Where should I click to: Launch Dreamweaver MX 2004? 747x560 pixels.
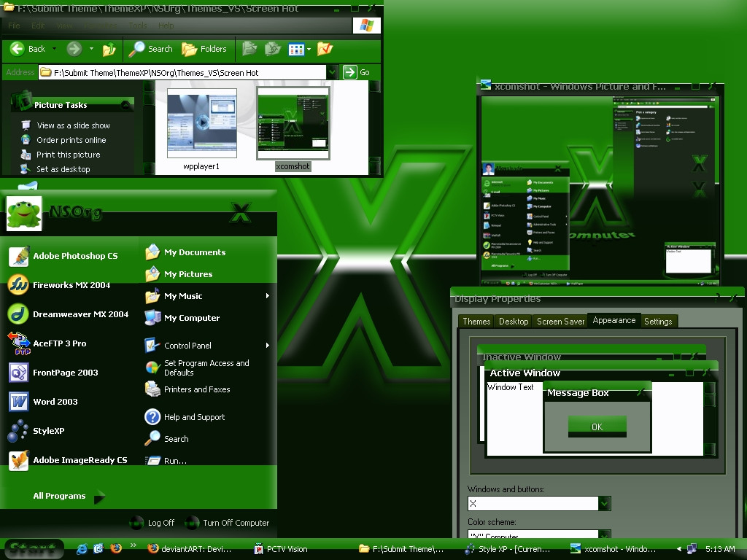coord(69,314)
